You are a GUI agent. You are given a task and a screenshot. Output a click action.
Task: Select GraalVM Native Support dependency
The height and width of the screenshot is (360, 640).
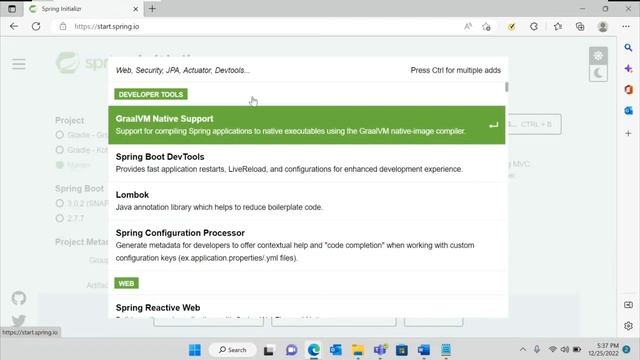click(307, 125)
